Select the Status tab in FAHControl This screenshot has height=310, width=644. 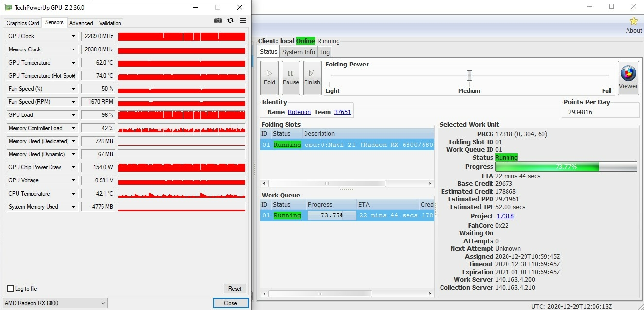[269, 52]
